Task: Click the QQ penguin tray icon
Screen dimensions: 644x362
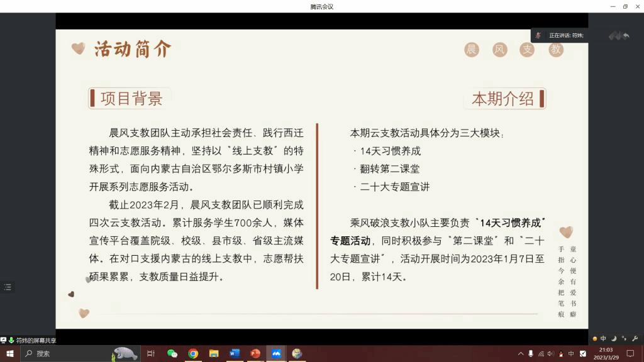Action: [561, 354]
